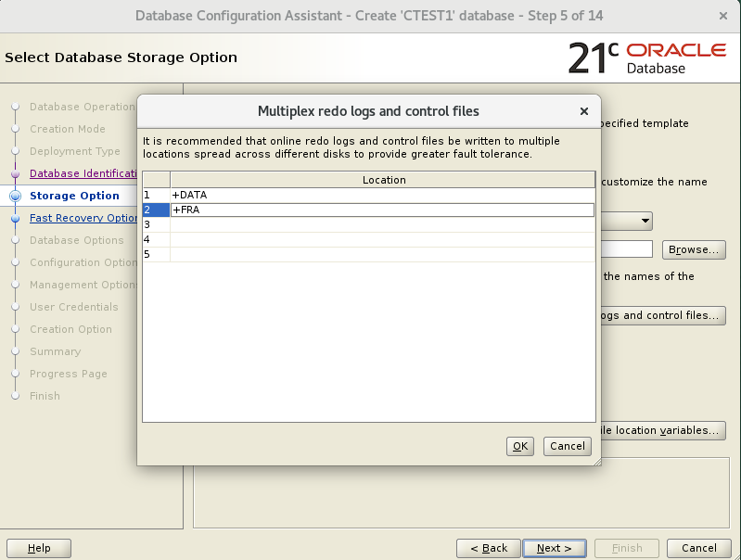Click the Fast Recovery Option step bullet

(x=15, y=218)
